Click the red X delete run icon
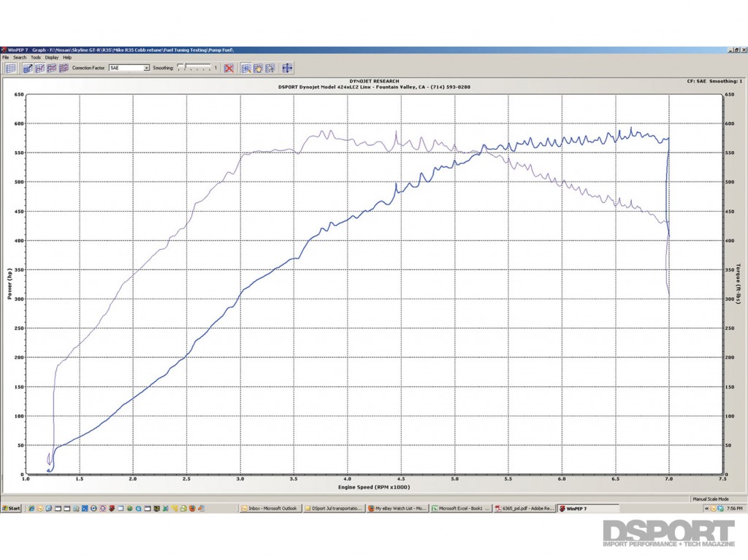This screenshot has width=748, height=560. [229, 68]
